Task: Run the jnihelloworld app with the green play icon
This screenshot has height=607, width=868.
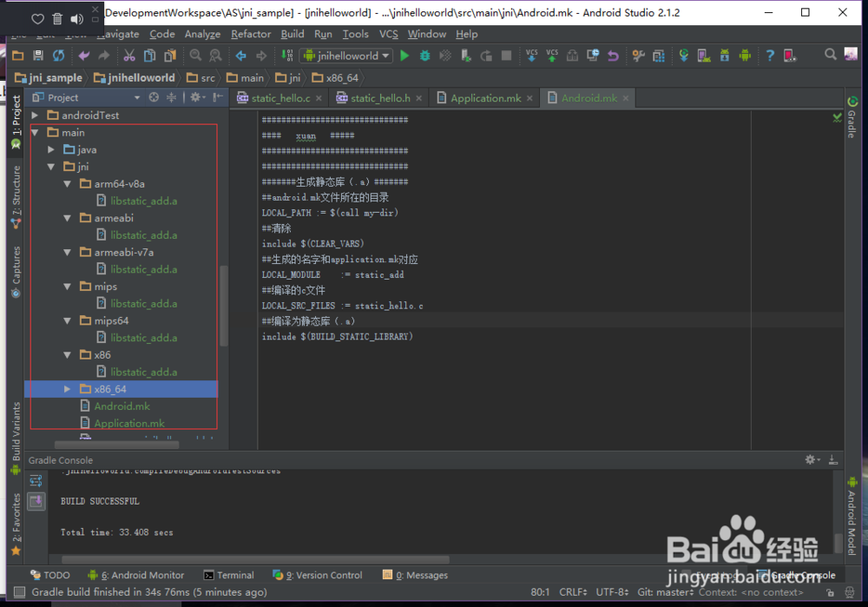Action: coord(404,56)
